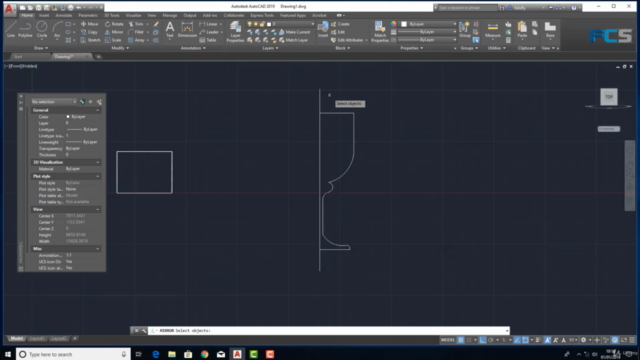Expand the Block panel dropdown
This screenshot has width=640, height=360.
coord(343,48)
